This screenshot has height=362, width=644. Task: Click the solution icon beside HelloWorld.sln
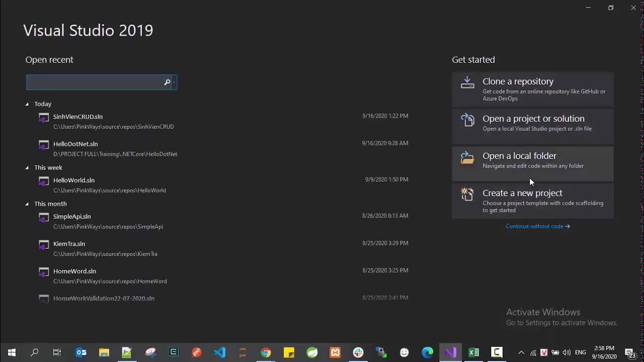coord(44,181)
